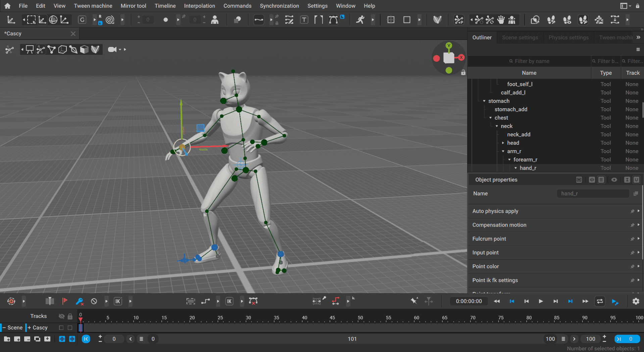
Task: Open the camera icon in viewport toolbar
Action: [112, 49]
